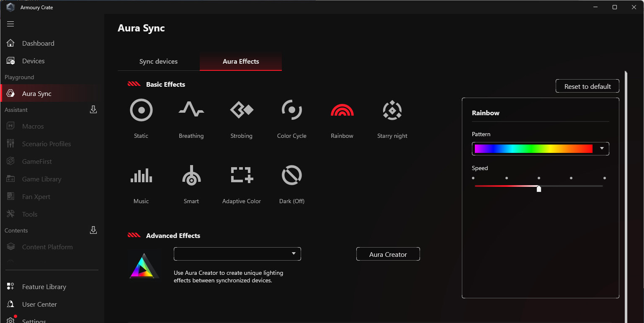
Task: Select the Smart effect icon
Action: [191, 176]
